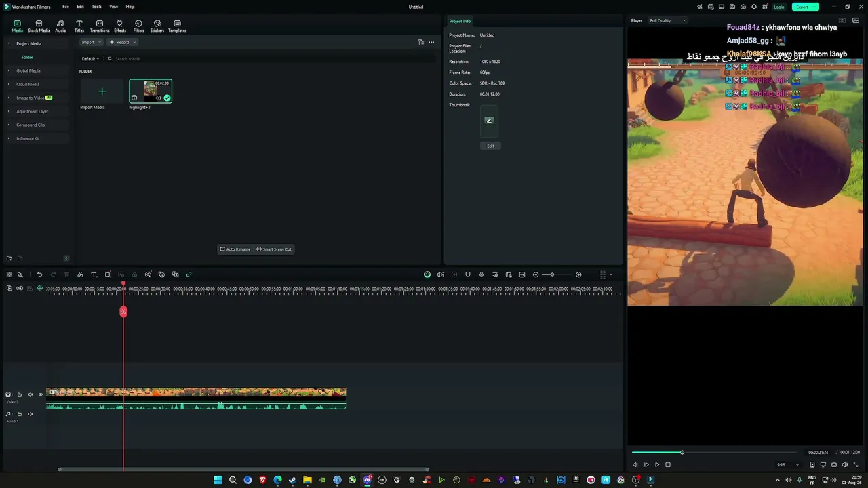Toggle Video 1 track visibility eye
Viewport: 868px width, 488px height.
point(41,394)
